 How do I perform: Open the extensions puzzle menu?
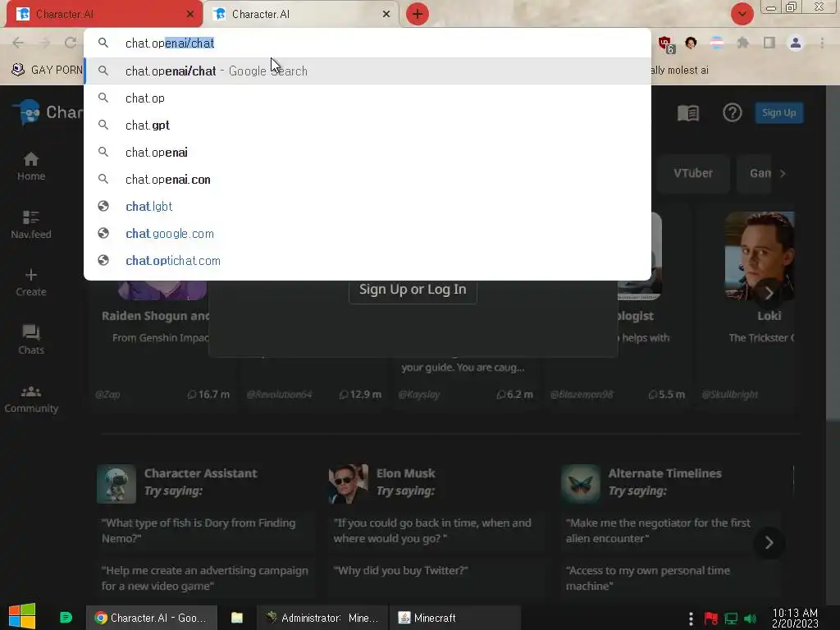pyautogui.click(x=743, y=43)
